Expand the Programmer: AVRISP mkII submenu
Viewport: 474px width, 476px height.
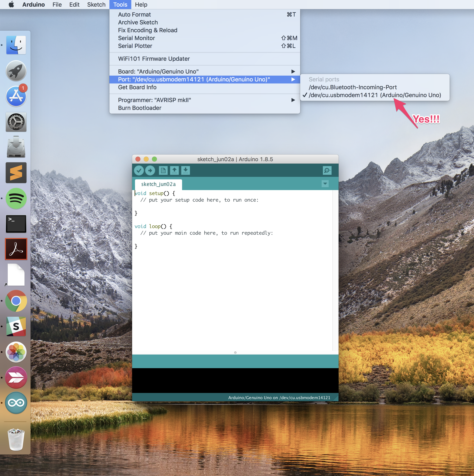pos(205,100)
